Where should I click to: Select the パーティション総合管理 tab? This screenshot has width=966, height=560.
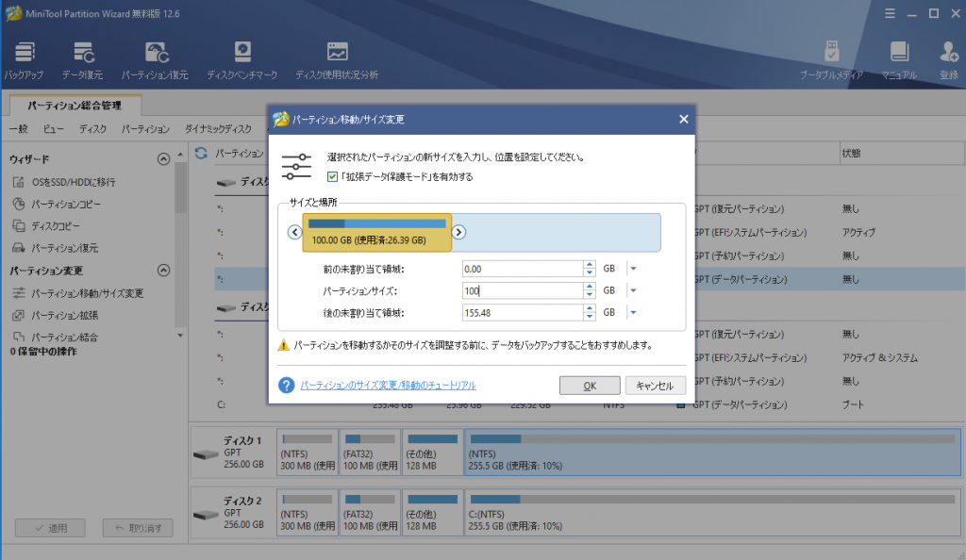click(75, 106)
